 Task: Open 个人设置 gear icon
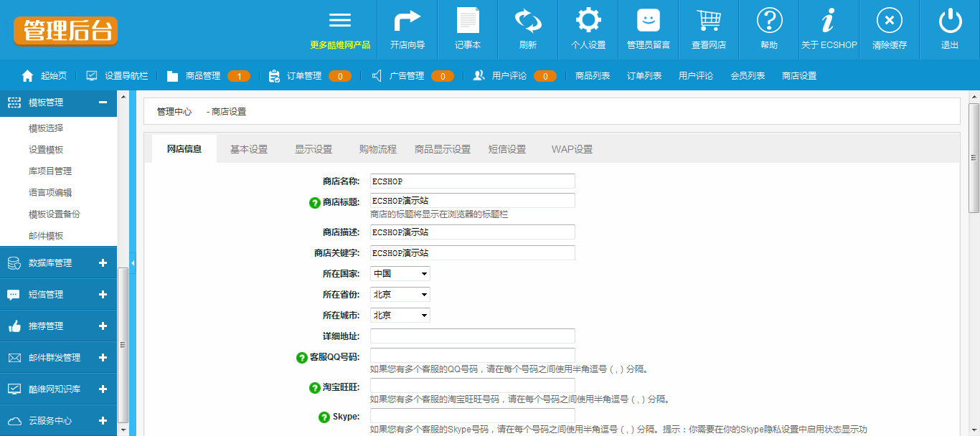click(588, 21)
